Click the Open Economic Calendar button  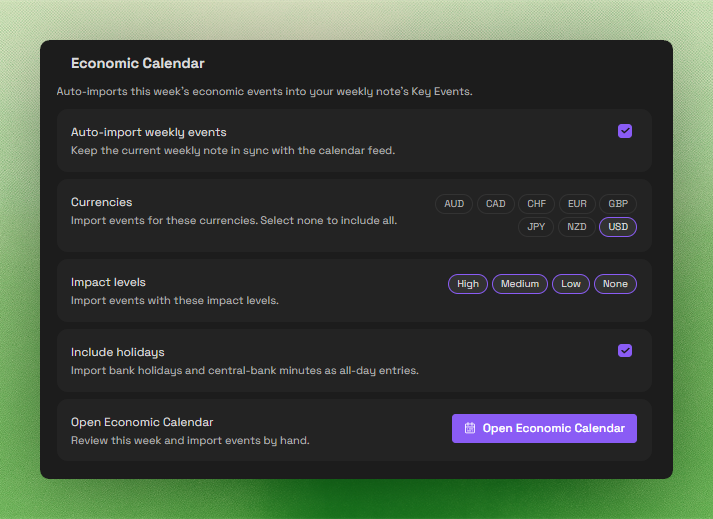coord(544,428)
